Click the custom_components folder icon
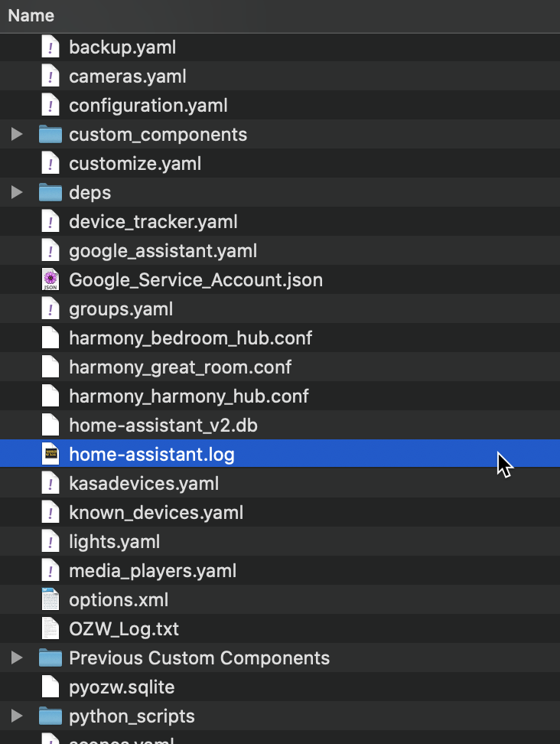 [50, 135]
